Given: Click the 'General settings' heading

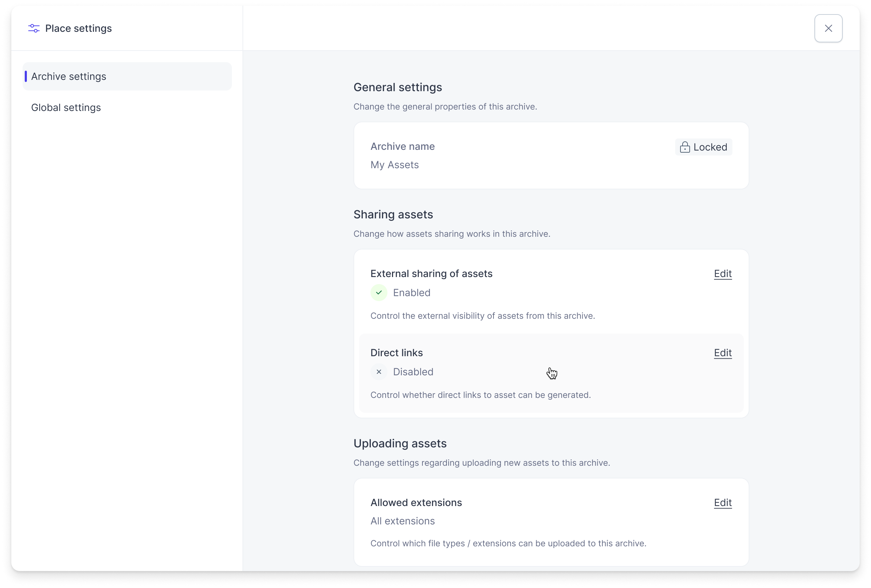Looking at the screenshot, I should point(398,87).
